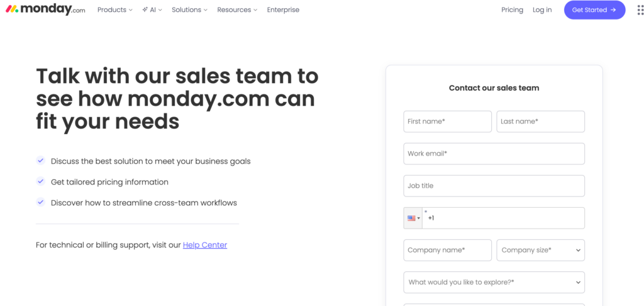Visit the Help Center link
The image size is (644, 306).
(205, 245)
